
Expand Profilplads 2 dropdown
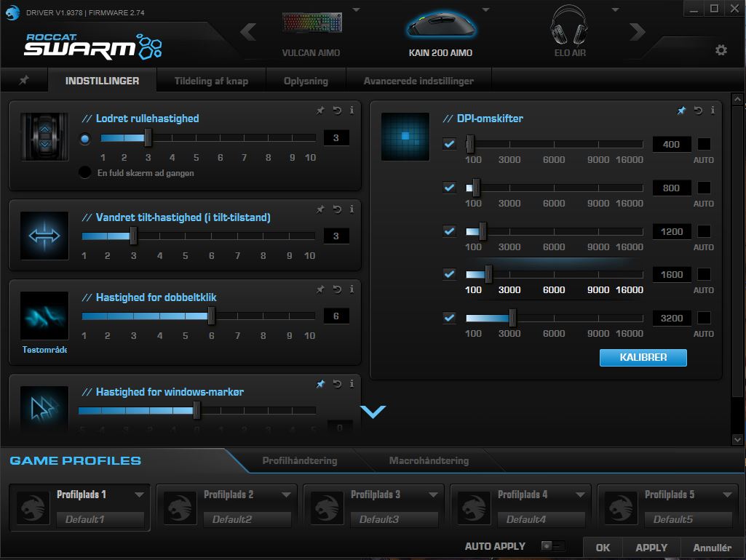286,495
